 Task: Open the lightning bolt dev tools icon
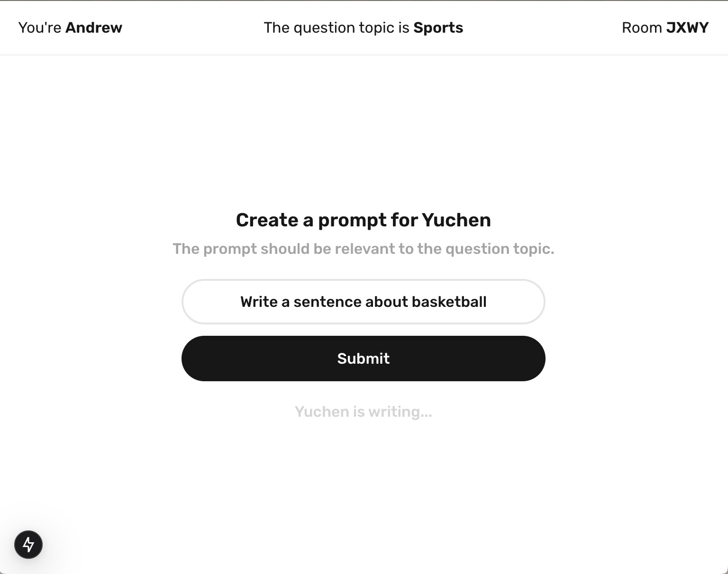click(x=28, y=545)
